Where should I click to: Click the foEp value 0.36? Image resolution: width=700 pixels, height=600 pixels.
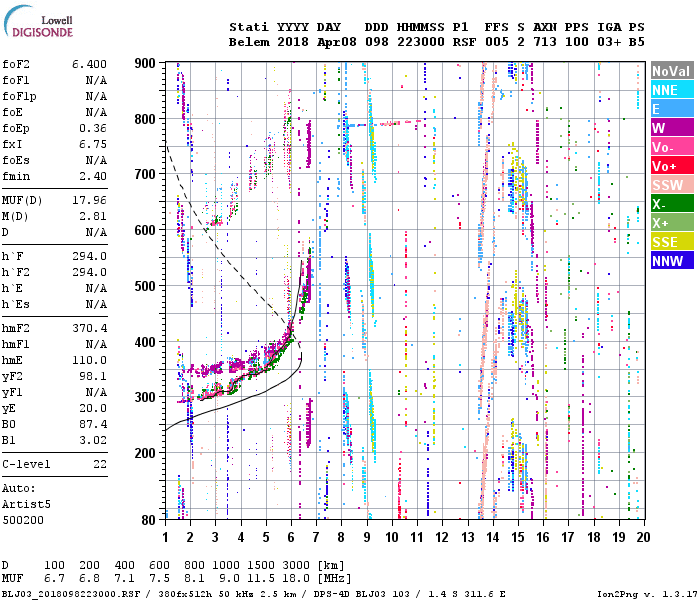pos(93,128)
